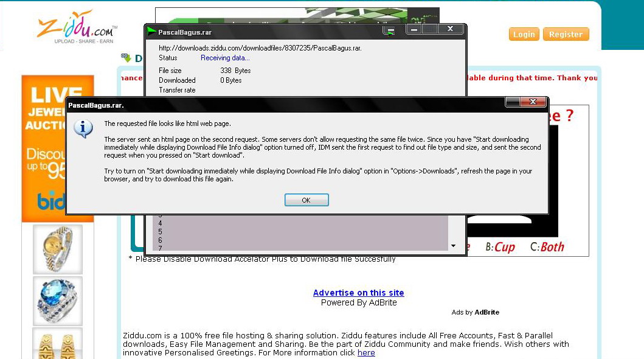The width and height of the screenshot is (644, 359).
Task: Click the 'Please Disable Download Accelator Plus' notice
Action: click(x=262, y=259)
